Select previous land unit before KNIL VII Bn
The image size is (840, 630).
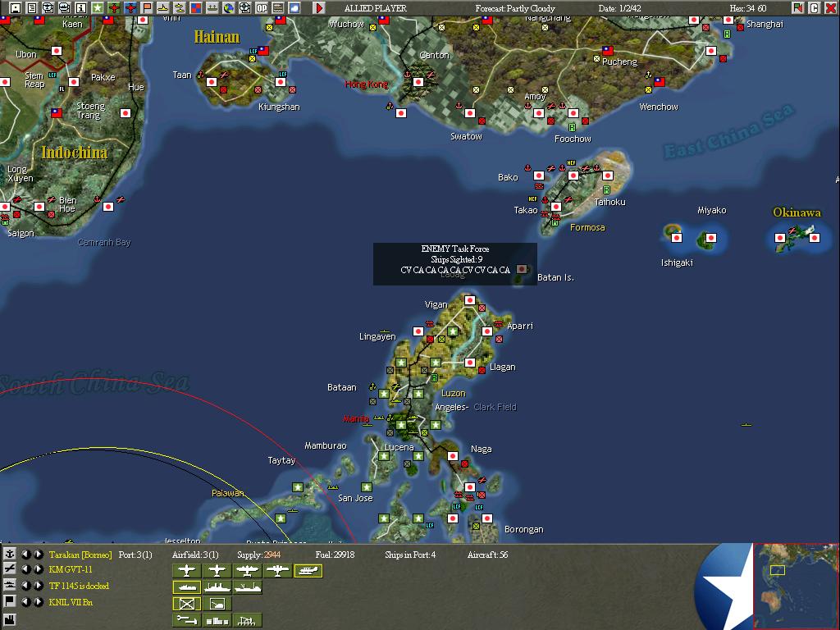(x=25, y=601)
